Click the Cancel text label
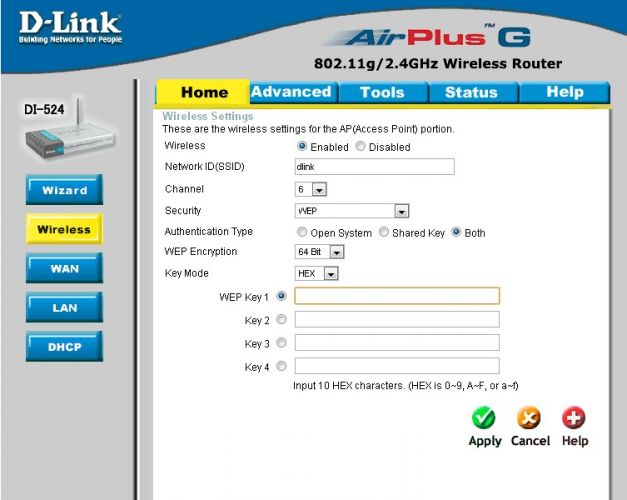627x500 pixels. (530, 440)
